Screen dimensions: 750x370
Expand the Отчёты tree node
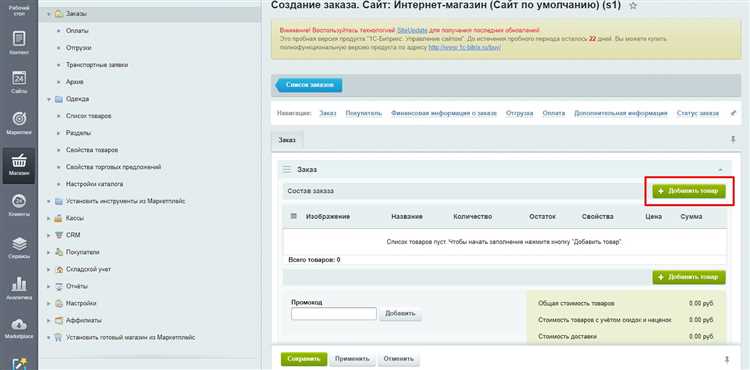pos(48,286)
